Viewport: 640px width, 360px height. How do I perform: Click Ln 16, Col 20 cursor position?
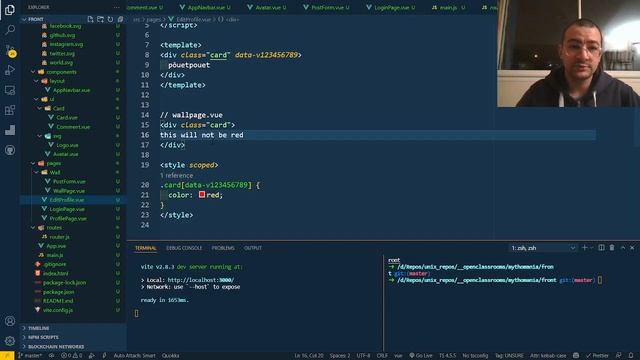pos(309,356)
